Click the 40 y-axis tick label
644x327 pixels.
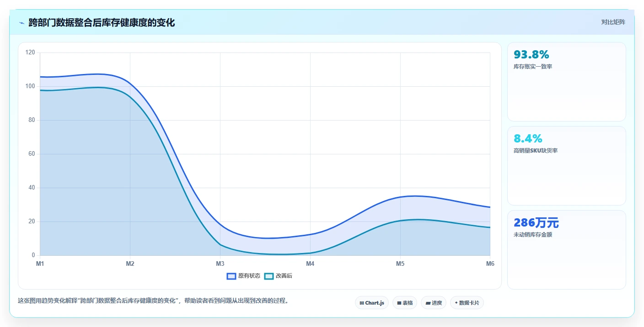tap(32, 188)
